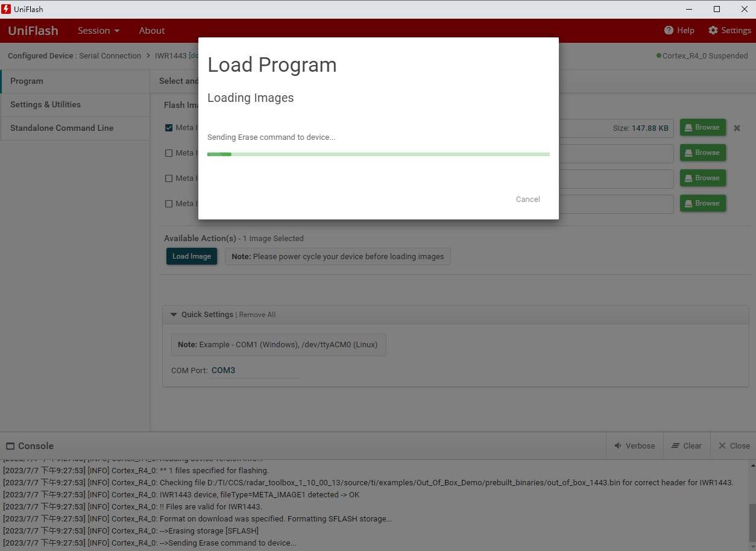Close the Console panel
Screen dimensions: 756x551
tap(734, 446)
